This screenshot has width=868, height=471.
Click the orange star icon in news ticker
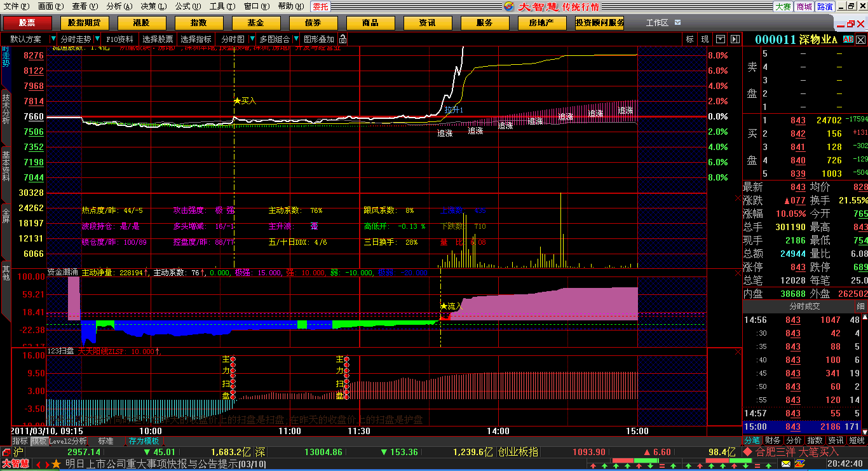click(x=56, y=465)
